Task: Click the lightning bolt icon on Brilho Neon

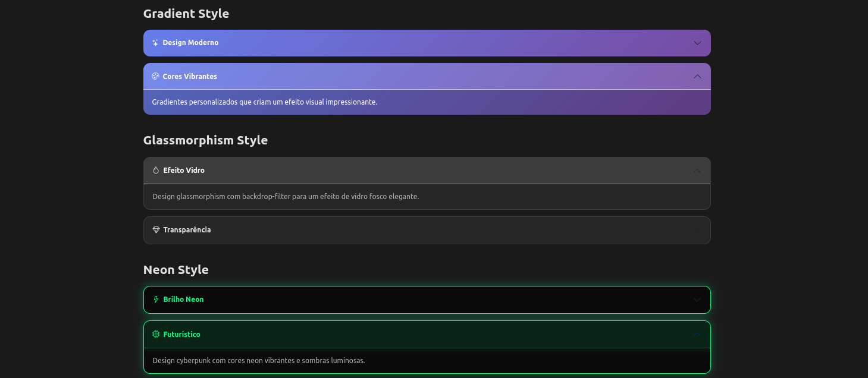Action: click(x=155, y=300)
